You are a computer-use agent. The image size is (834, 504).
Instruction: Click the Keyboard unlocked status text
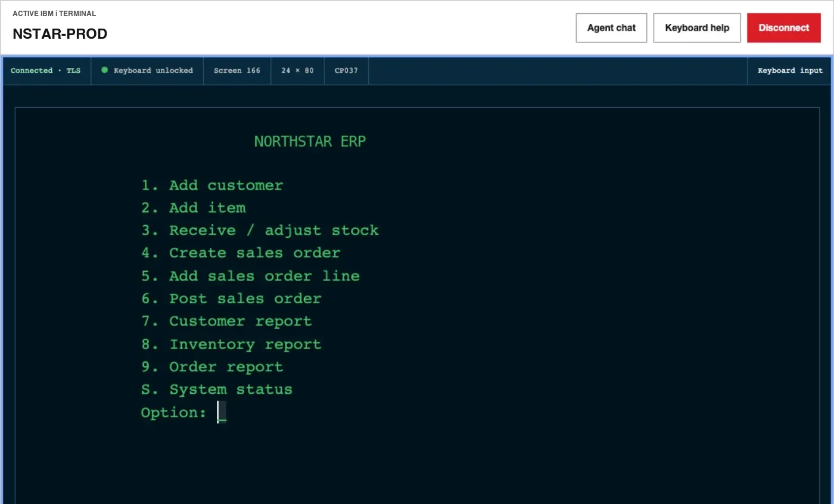[153, 70]
